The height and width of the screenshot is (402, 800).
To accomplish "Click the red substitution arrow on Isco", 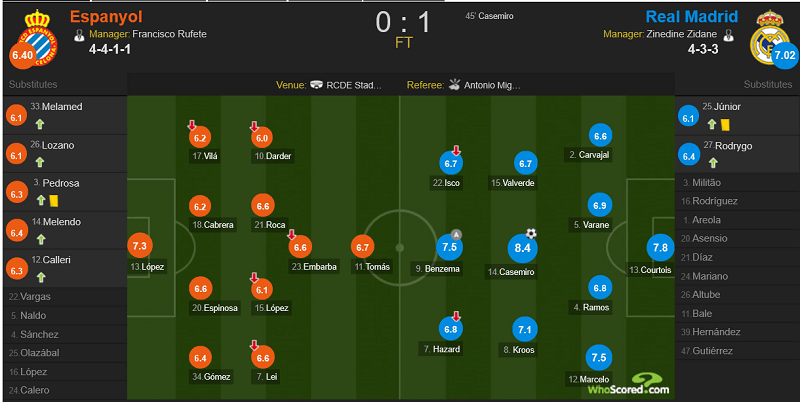I will point(456,150).
